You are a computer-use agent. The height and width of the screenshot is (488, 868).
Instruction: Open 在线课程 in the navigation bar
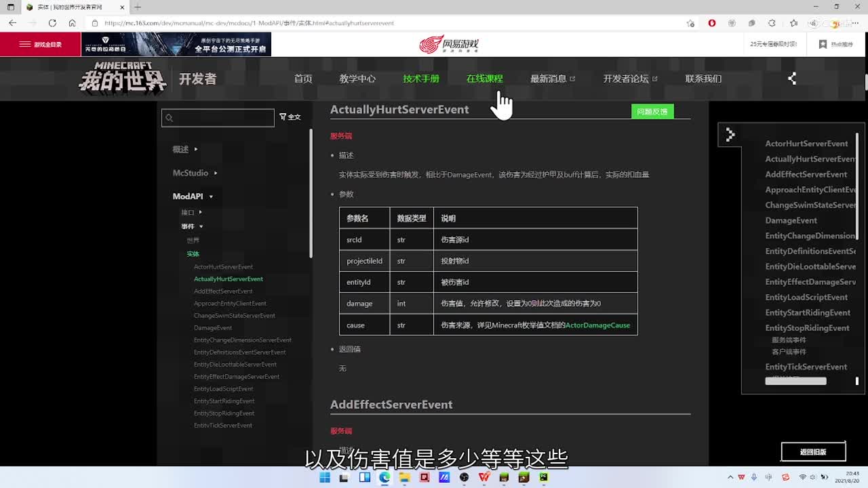[x=485, y=79]
